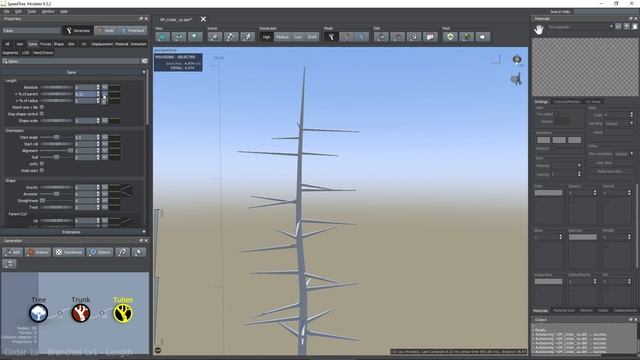Open the File menu

point(7,11)
